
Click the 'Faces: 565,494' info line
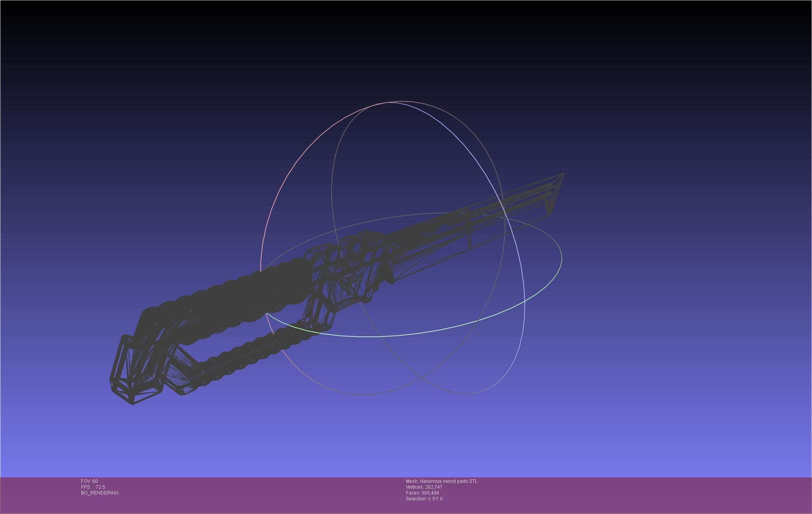pos(422,493)
